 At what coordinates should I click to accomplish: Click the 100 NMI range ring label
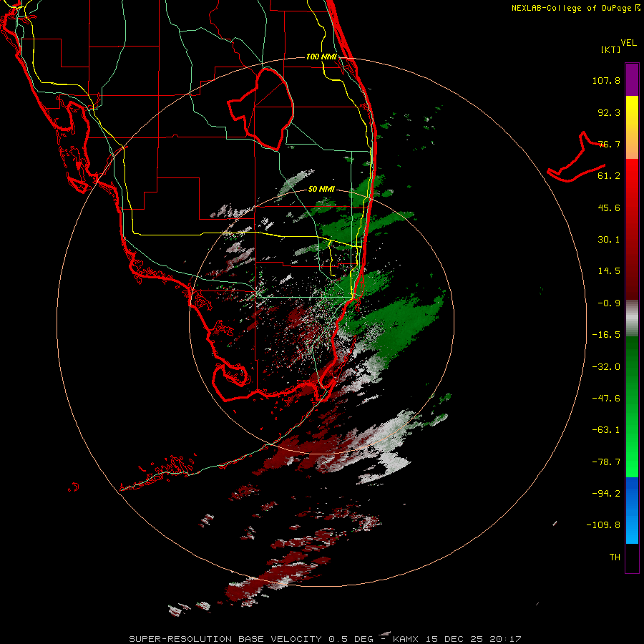coord(321,57)
